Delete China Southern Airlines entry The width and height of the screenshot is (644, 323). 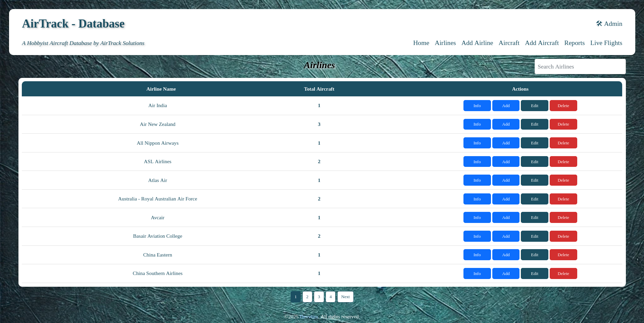pyautogui.click(x=563, y=273)
